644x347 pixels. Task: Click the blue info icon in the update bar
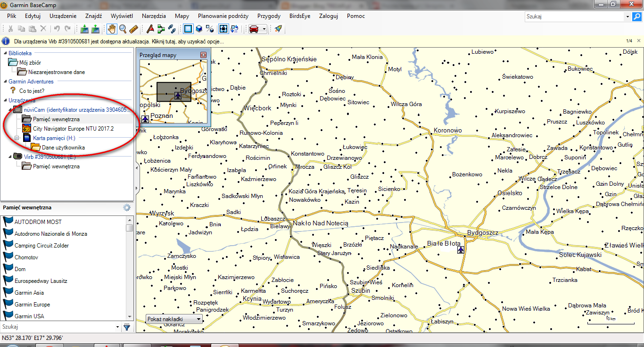pos(6,41)
